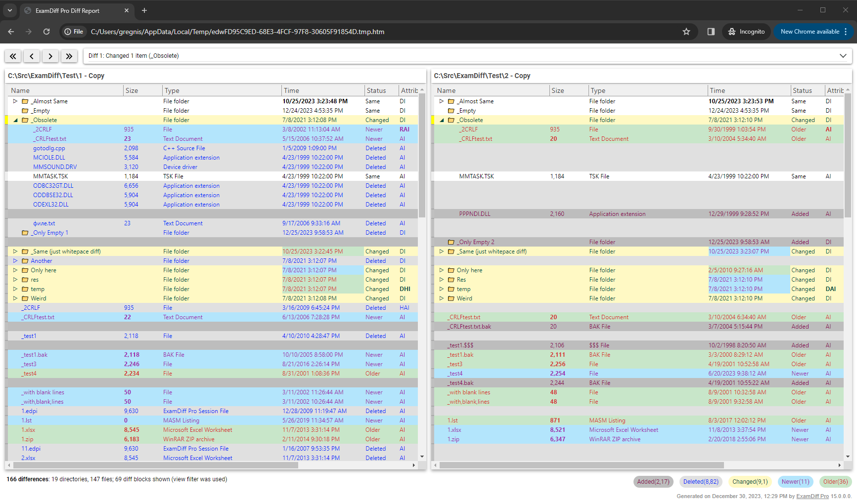Image resolution: width=857 pixels, height=504 pixels.
Task: Sort left pane by Status column
Action: pyautogui.click(x=381, y=90)
